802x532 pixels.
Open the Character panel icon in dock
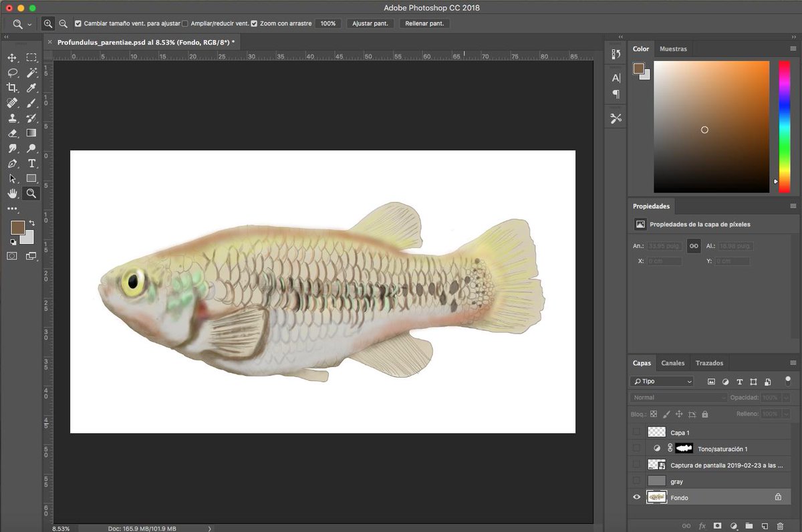(x=616, y=78)
